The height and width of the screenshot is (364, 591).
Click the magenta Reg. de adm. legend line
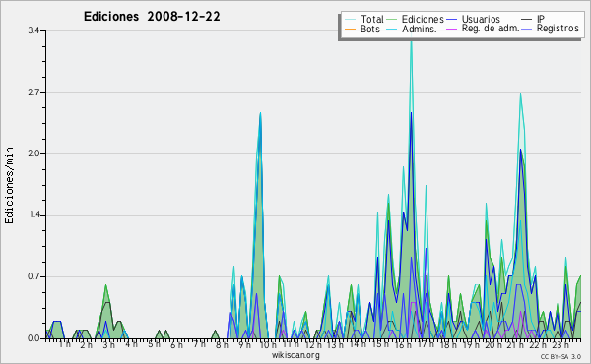click(451, 29)
